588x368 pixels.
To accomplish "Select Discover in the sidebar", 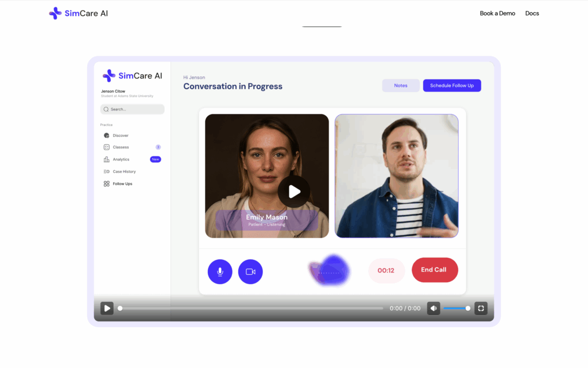I will pos(120,136).
